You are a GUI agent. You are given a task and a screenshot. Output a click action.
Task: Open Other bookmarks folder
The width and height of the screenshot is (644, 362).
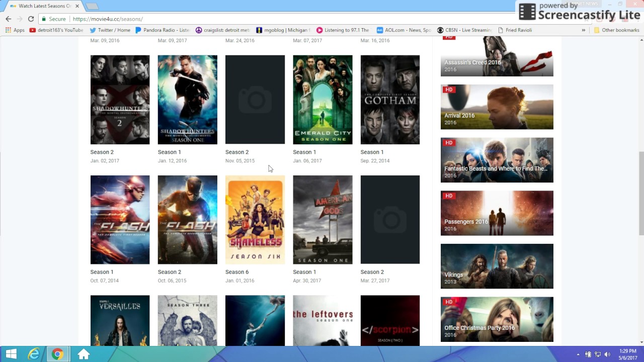point(616,30)
